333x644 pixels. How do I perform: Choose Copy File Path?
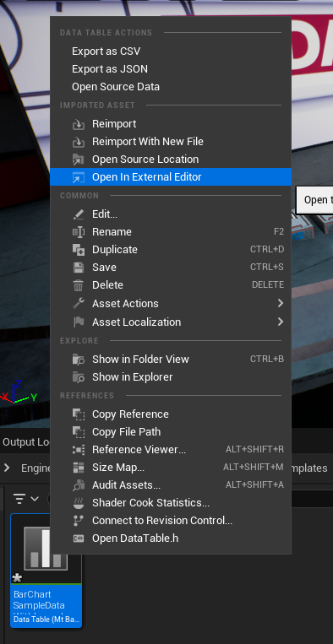[171, 431]
